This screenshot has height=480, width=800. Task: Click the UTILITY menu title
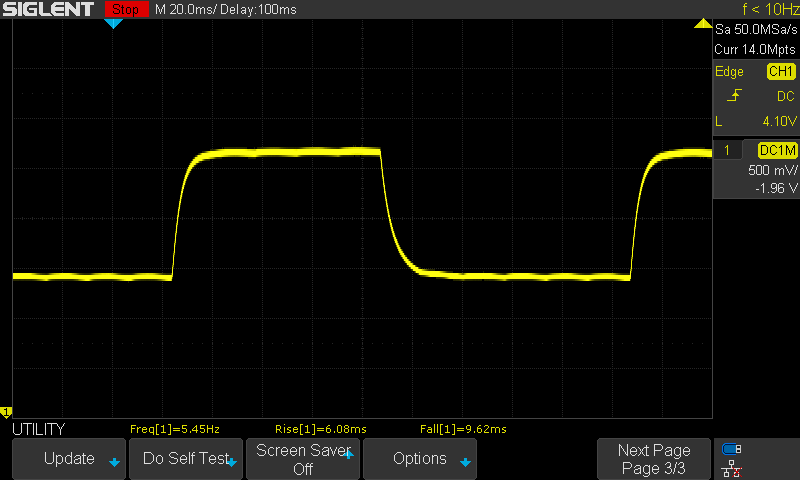pyautogui.click(x=39, y=429)
